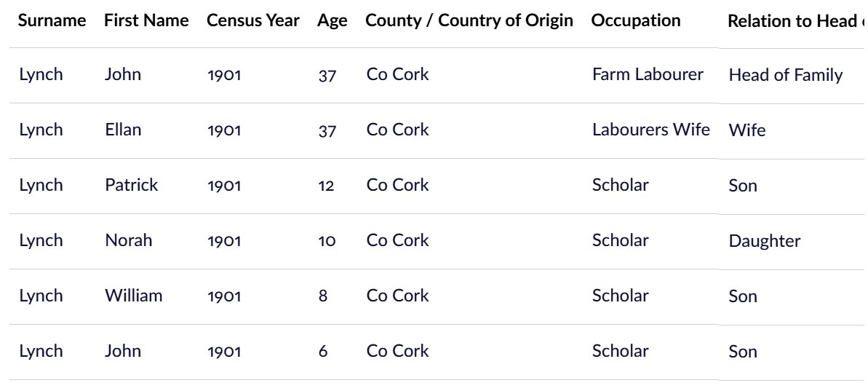Select the Norah Lynch entry
The height and width of the screenshot is (391, 868).
click(x=437, y=242)
